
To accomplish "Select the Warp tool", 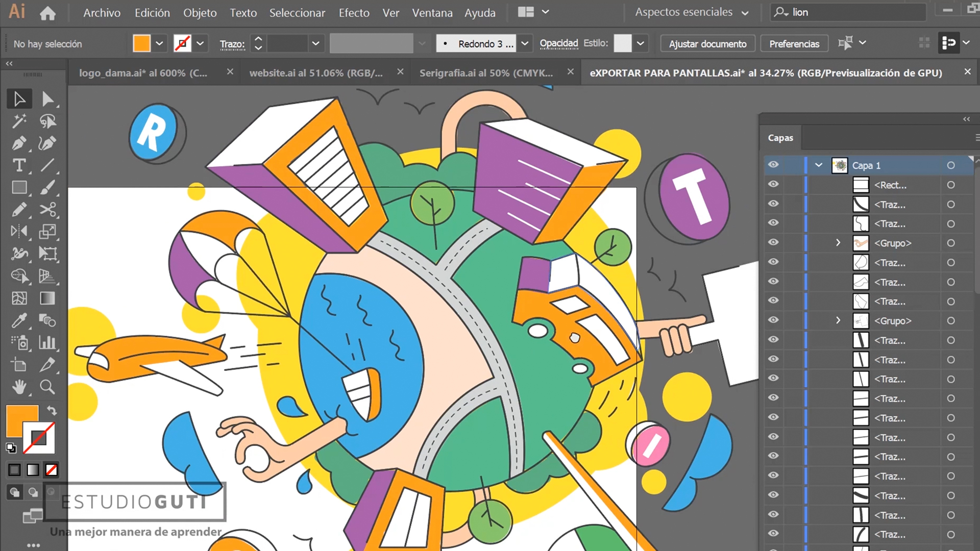I will point(19,254).
